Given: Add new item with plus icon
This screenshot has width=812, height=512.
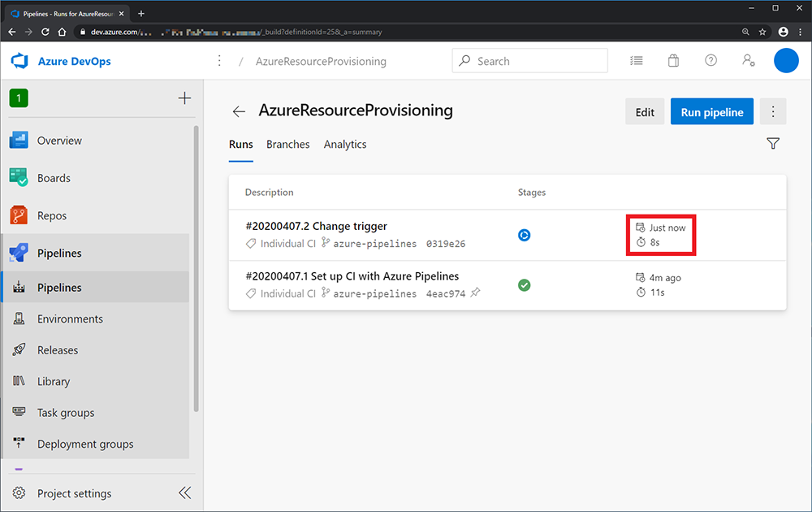Looking at the screenshot, I should [x=184, y=98].
